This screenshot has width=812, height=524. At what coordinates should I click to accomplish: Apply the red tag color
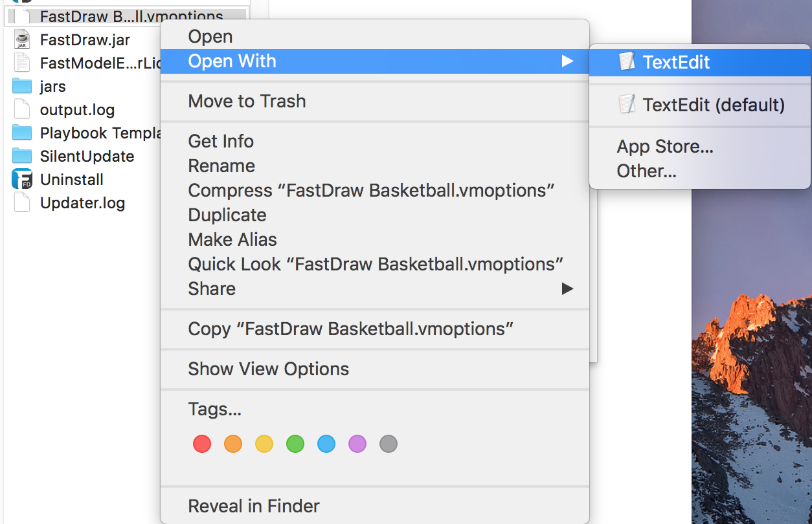(x=202, y=444)
